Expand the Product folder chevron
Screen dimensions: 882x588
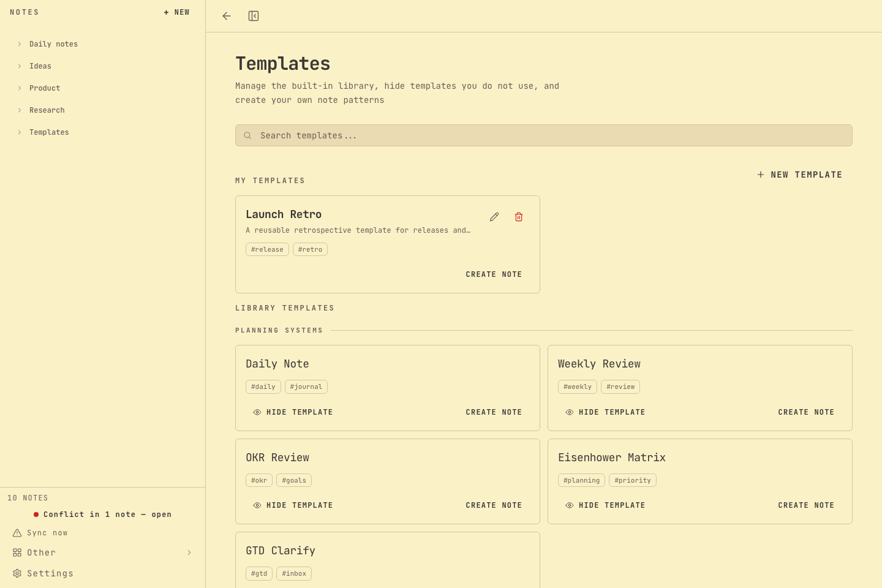coord(20,88)
